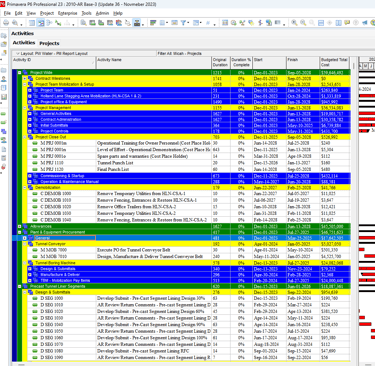Viewport: 375px width, 366px height.
Task: Expand the General Activities band
Action: (30, 113)
